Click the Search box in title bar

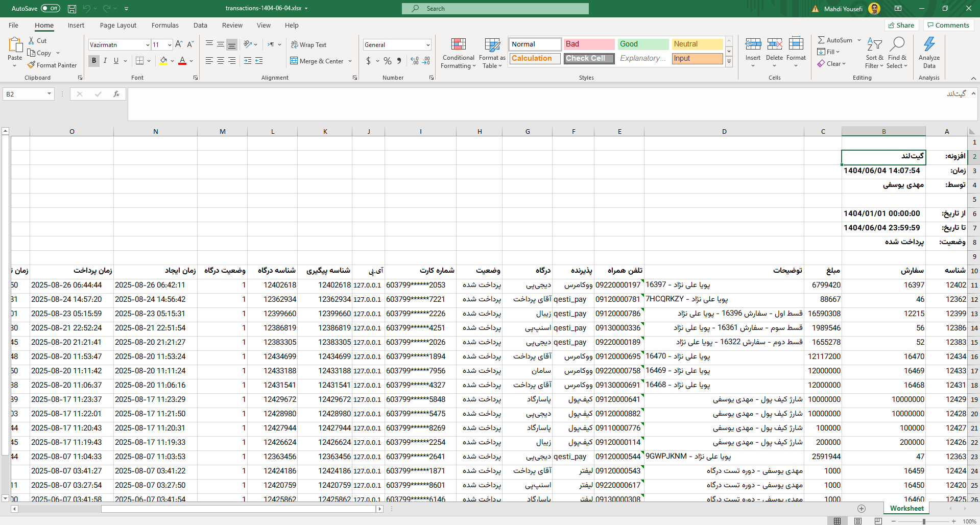tap(495, 9)
